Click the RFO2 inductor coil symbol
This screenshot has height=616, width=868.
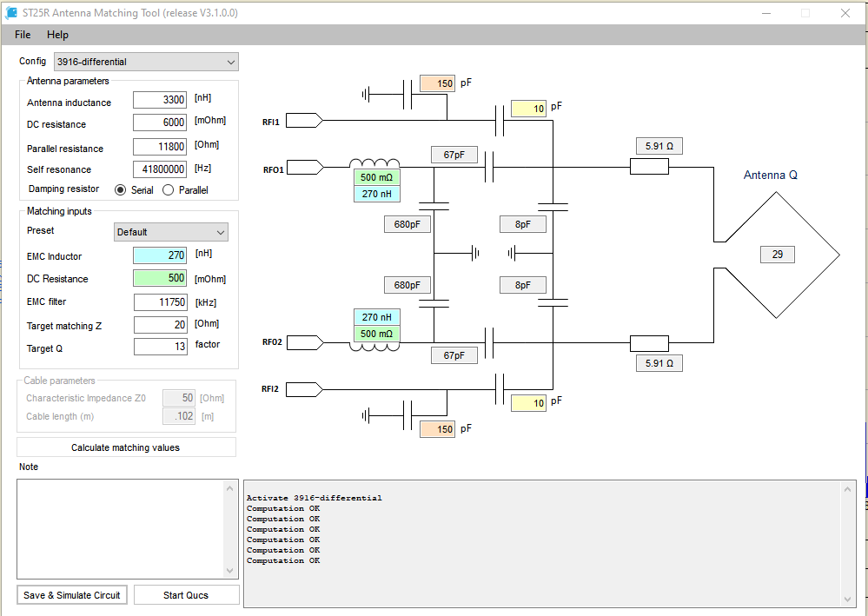click(x=374, y=347)
